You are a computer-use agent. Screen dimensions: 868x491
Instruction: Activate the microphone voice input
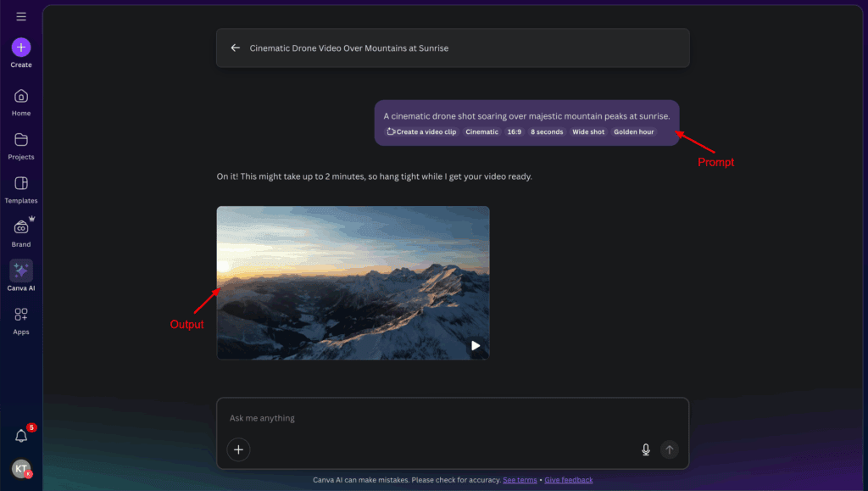[645, 449]
